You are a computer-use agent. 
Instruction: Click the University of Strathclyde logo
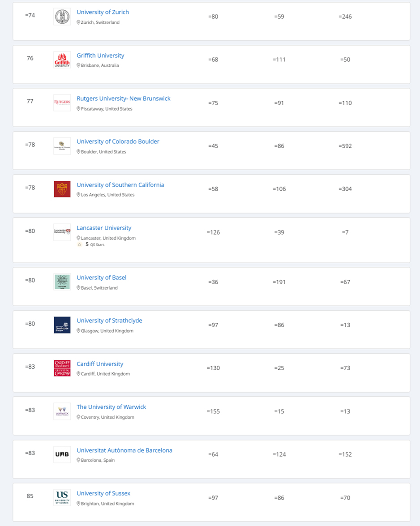[x=62, y=325]
